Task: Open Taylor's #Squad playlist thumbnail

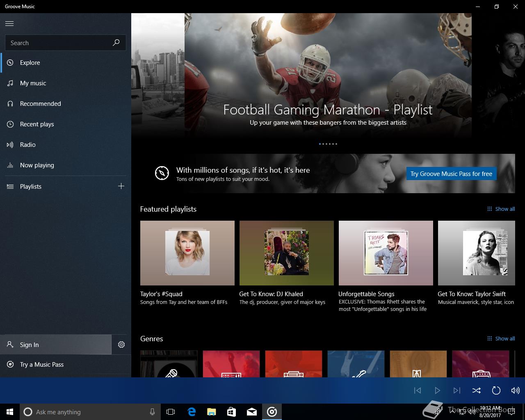Action: coord(187,253)
